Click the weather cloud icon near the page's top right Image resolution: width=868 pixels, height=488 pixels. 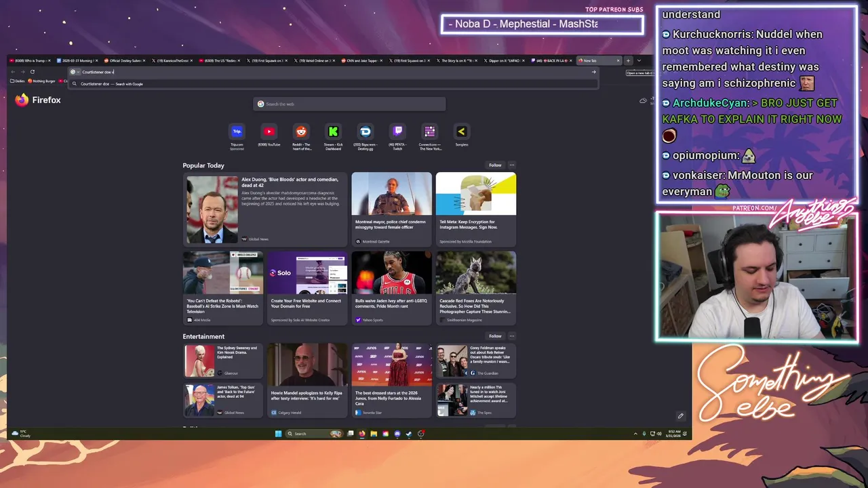[x=643, y=100]
